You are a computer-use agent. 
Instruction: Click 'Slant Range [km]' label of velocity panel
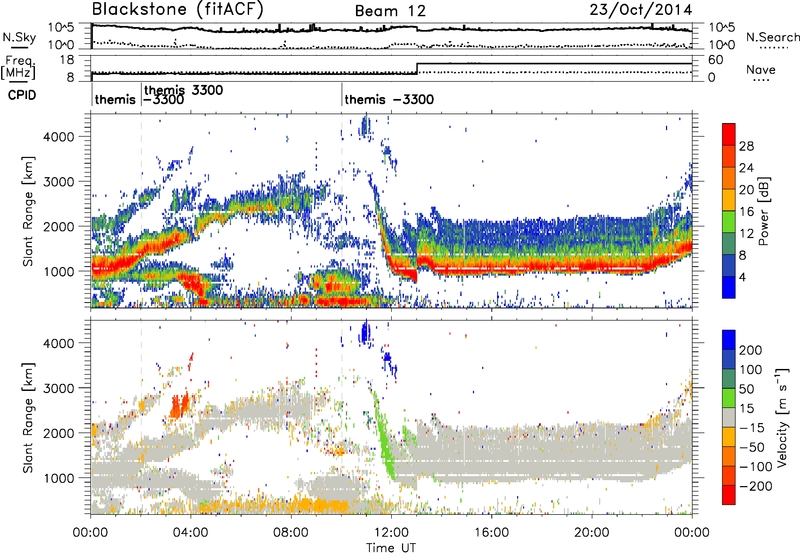28,418
